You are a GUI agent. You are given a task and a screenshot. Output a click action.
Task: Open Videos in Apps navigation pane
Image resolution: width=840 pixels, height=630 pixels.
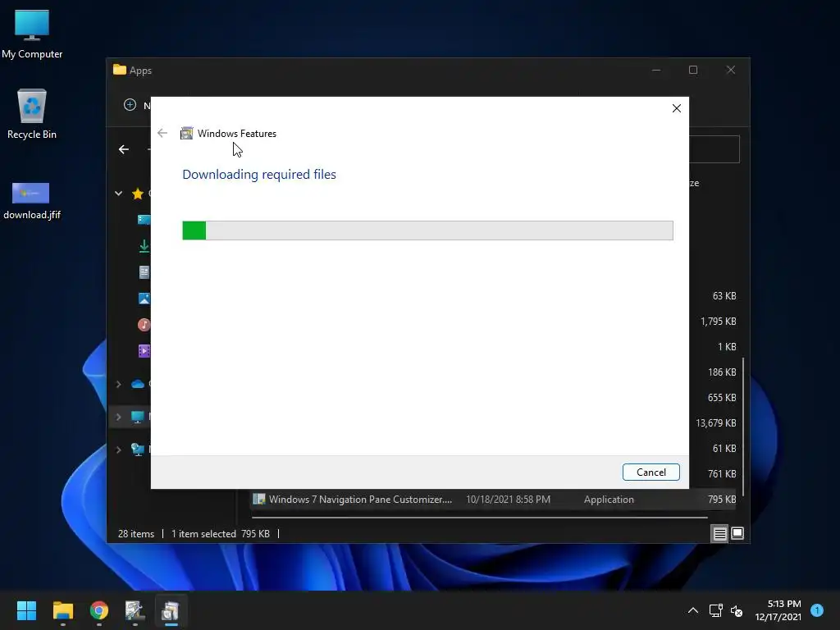[144, 351]
